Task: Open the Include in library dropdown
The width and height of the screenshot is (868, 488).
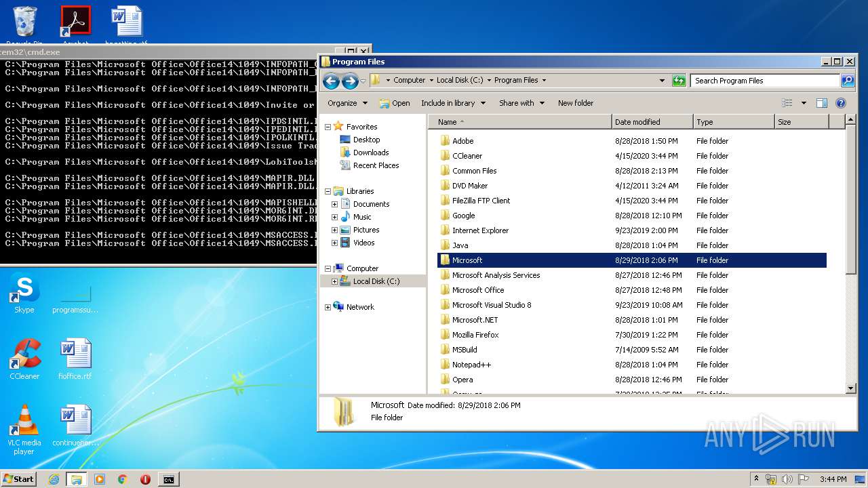Action: click(x=453, y=103)
